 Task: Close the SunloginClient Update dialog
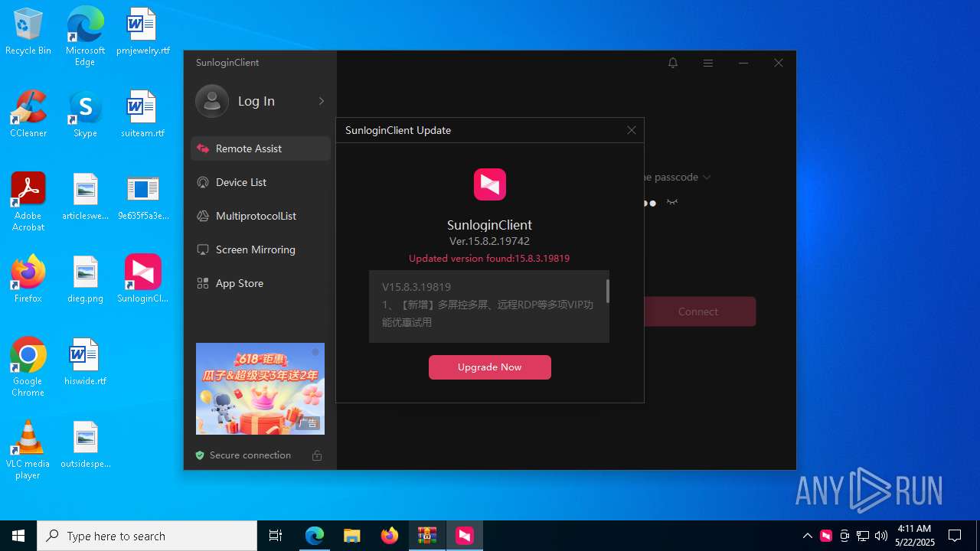tap(632, 130)
